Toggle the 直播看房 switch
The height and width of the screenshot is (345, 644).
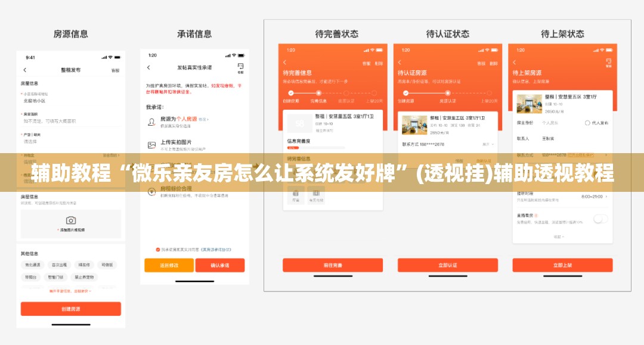tap(600, 219)
